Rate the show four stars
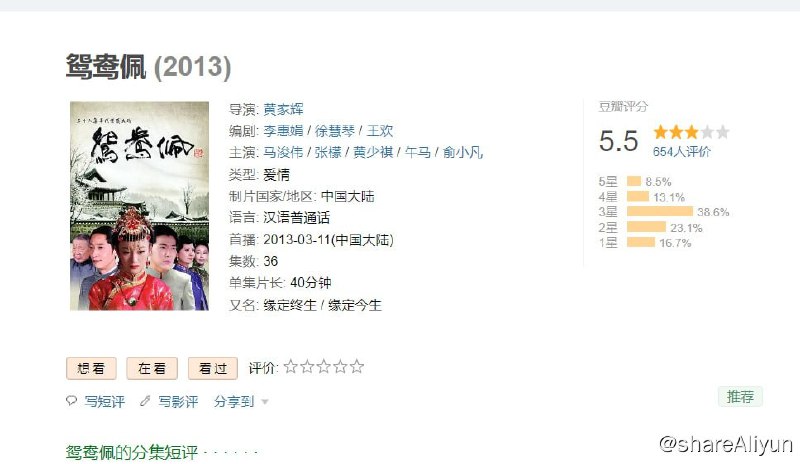The height and width of the screenshot is (464, 800). pyautogui.click(x=340, y=367)
